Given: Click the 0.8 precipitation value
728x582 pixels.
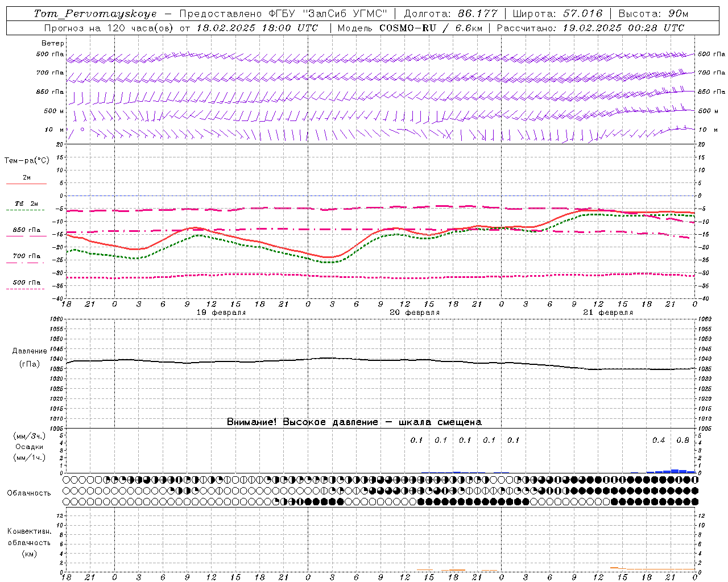Looking at the screenshot, I should 682,440.
